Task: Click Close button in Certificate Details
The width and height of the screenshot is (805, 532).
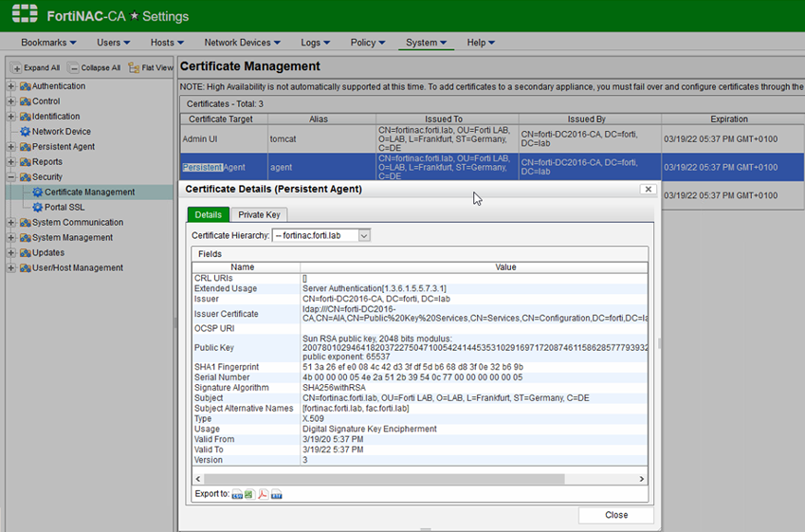Action: pyautogui.click(x=615, y=515)
